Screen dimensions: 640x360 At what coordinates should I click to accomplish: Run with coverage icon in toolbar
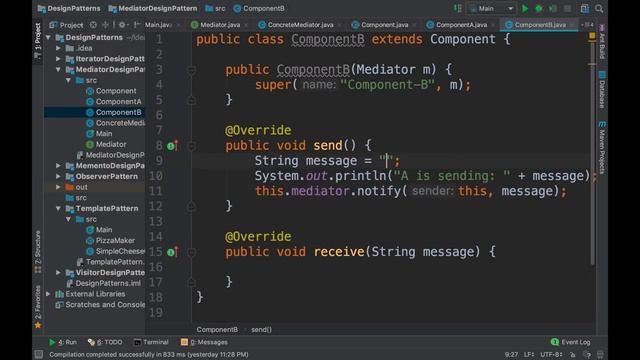(x=553, y=9)
